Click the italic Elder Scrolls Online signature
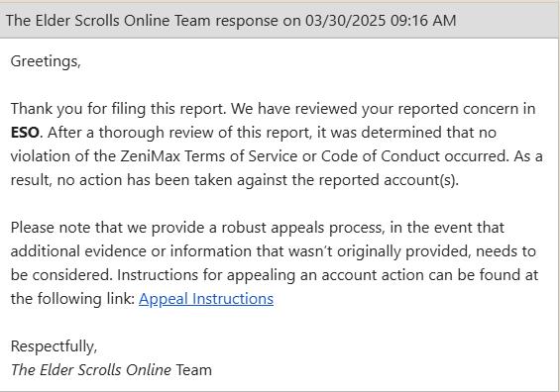560x392 pixels. coord(91,370)
